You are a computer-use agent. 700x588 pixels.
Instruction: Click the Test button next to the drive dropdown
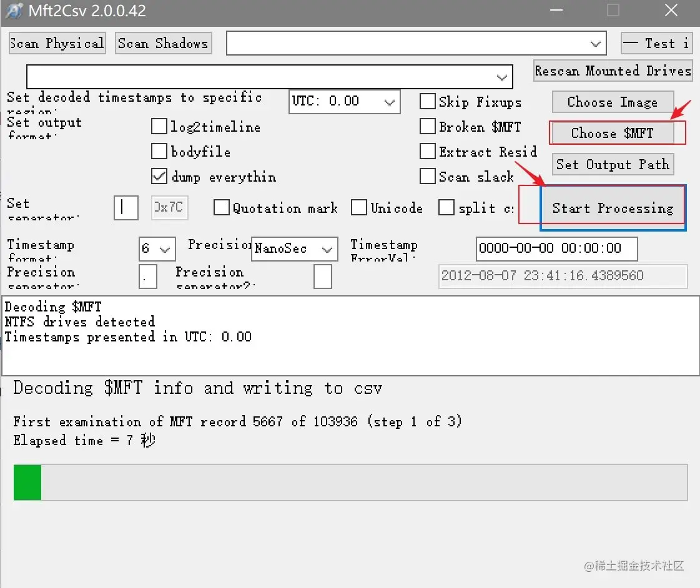(x=656, y=43)
